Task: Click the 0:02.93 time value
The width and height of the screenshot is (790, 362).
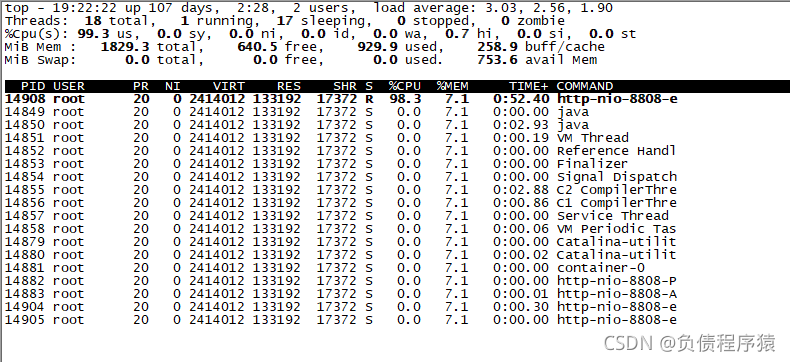Action: 521,125
